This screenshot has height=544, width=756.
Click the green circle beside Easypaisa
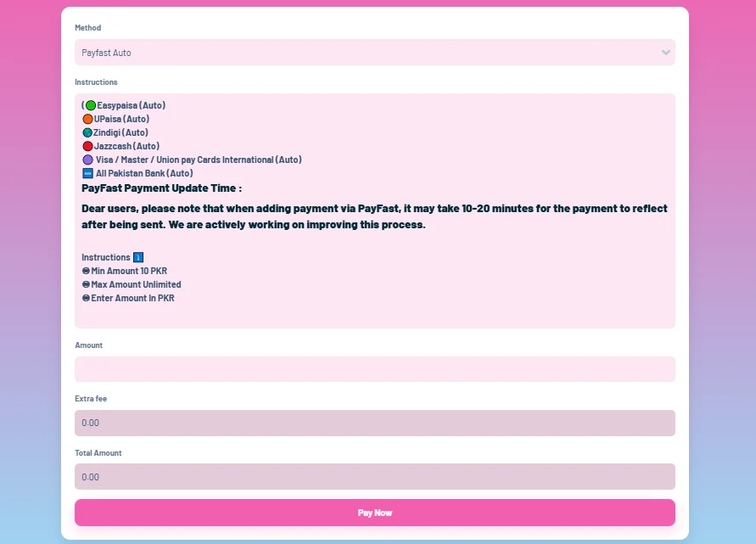tap(91, 105)
